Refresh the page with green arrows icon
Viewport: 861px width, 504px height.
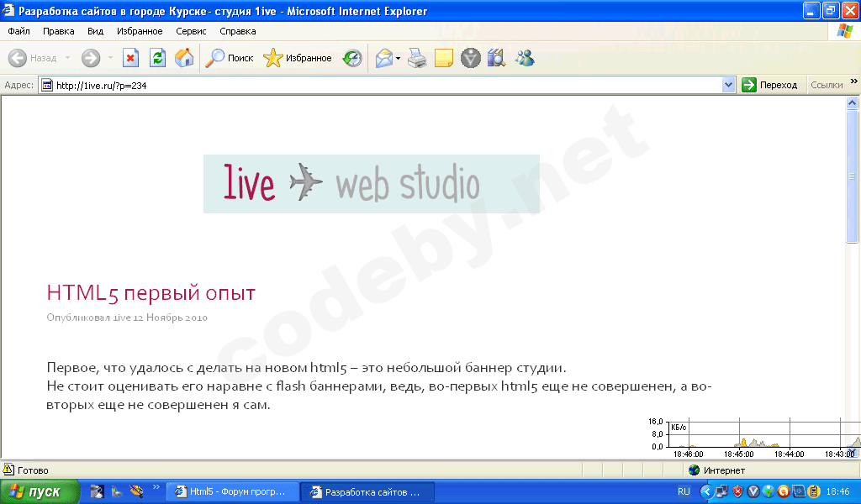[x=157, y=58]
